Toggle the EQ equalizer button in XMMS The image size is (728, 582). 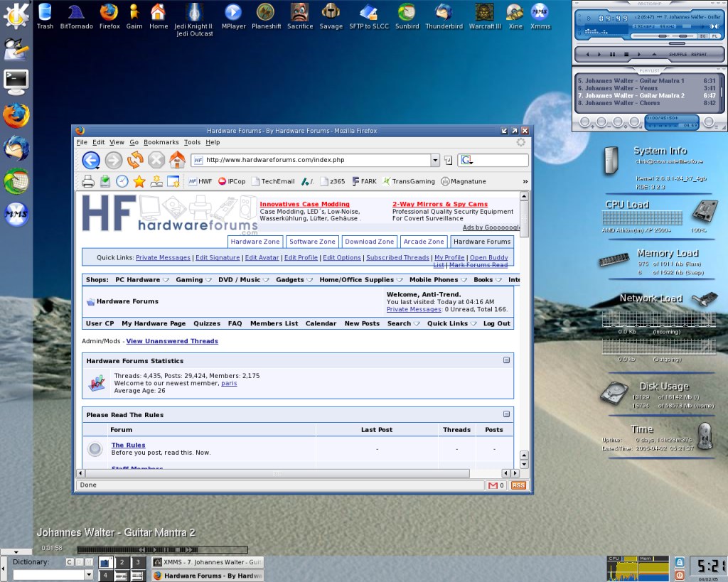(x=703, y=36)
